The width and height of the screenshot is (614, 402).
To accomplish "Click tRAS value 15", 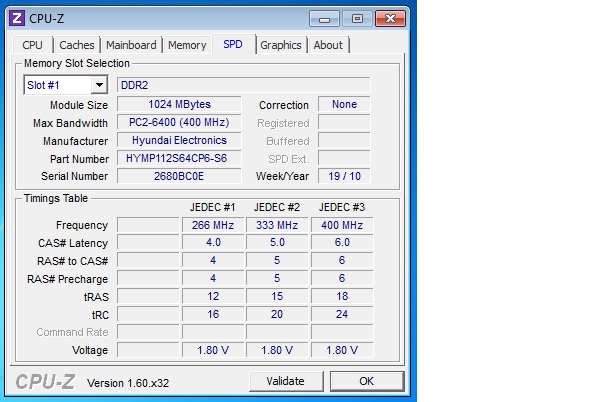I will tap(277, 296).
